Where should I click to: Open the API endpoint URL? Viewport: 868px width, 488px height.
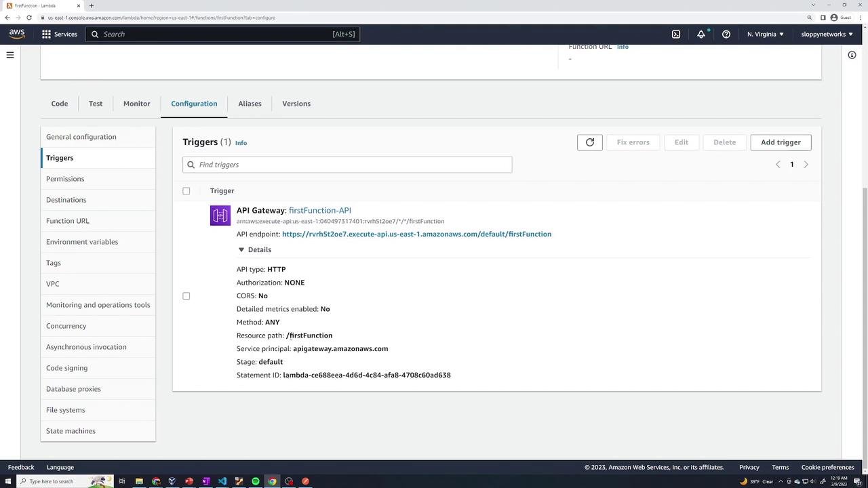[x=416, y=234]
